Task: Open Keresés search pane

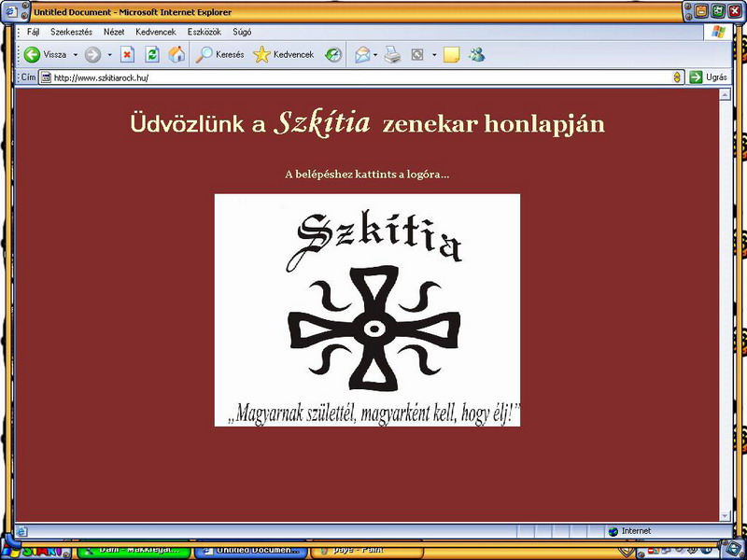Action: click(219, 55)
